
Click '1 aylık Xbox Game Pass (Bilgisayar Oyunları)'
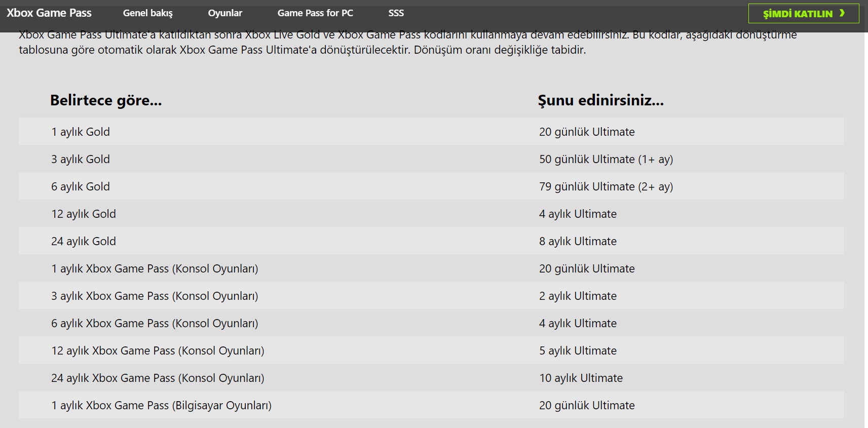(x=161, y=405)
